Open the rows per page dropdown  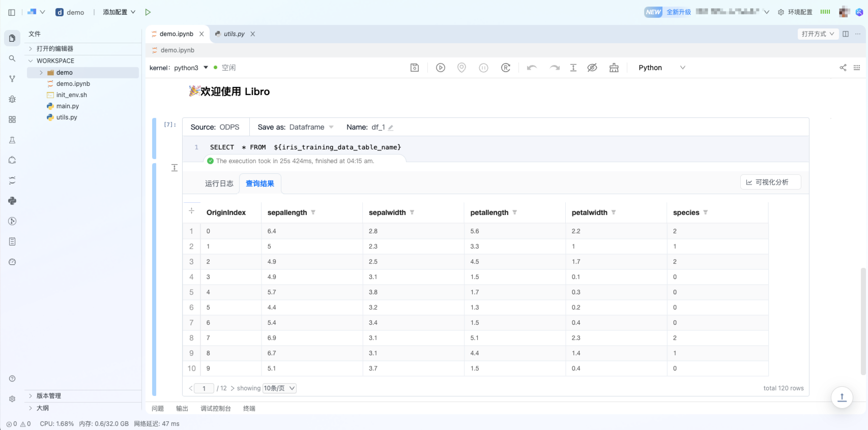click(x=279, y=388)
